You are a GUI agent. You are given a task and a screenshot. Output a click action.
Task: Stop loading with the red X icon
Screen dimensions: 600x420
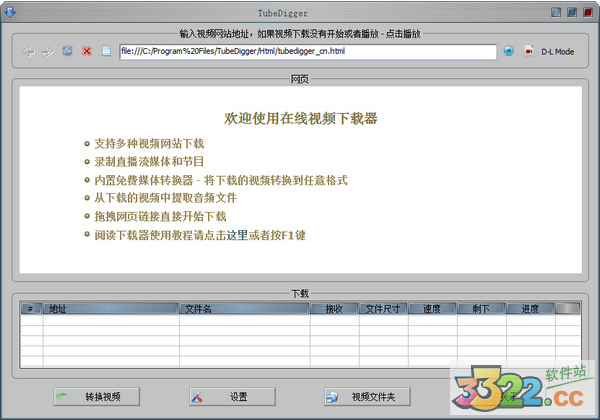(87, 51)
